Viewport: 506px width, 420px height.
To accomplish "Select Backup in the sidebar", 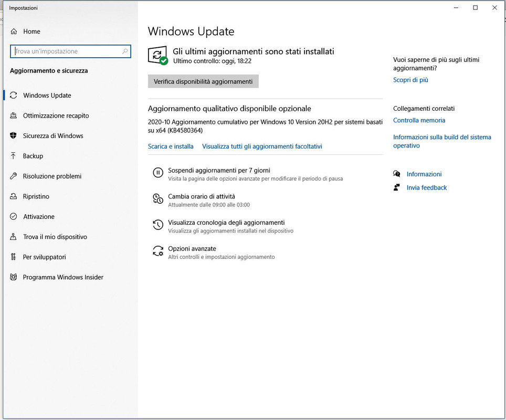I will click(70, 156).
